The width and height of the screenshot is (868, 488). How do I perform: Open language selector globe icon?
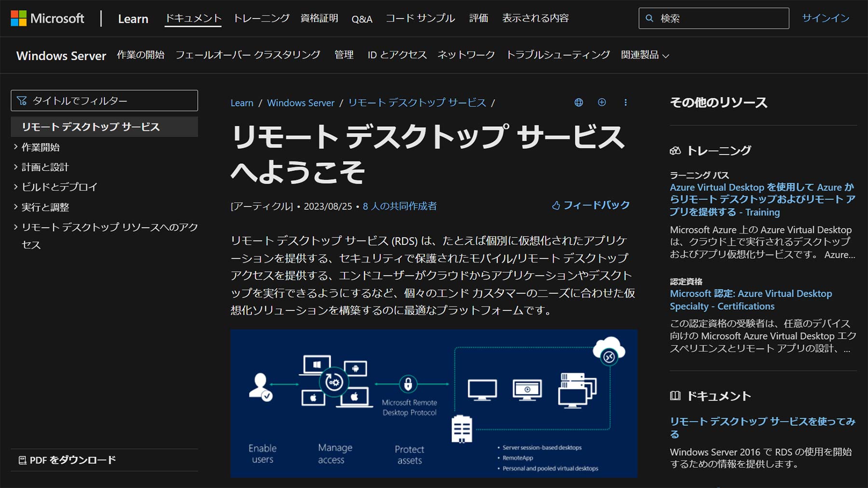point(579,102)
